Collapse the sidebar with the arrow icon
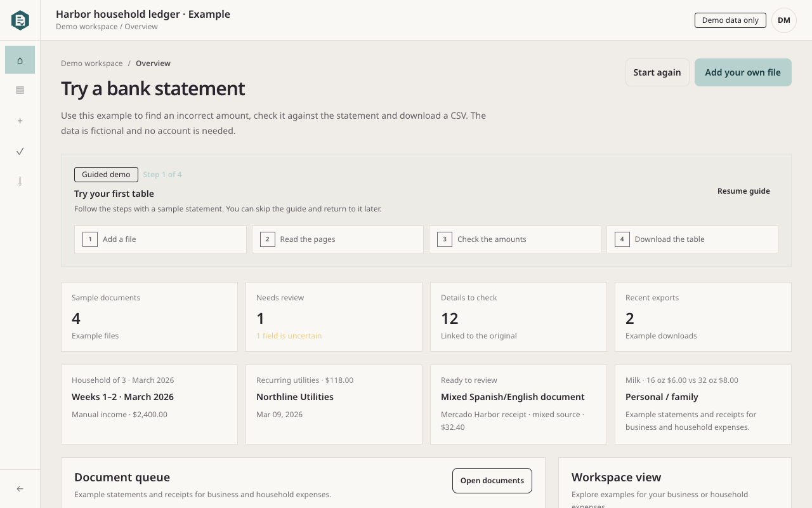Viewport: 812px width, 508px height. pyautogui.click(x=20, y=489)
